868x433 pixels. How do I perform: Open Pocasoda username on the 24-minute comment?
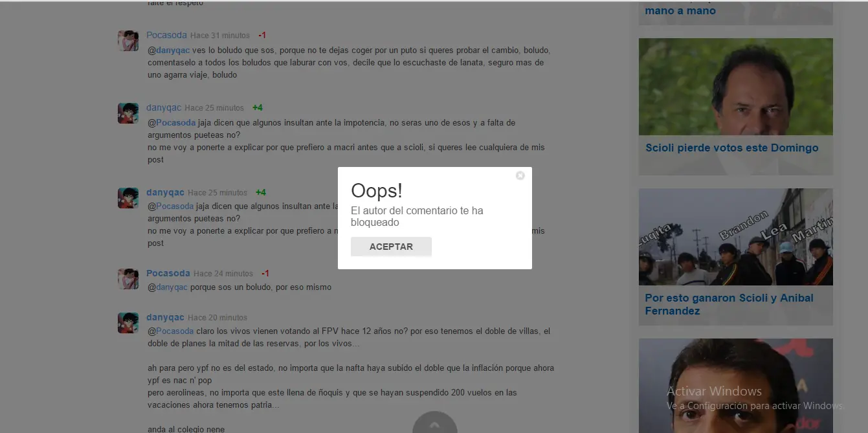click(168, 273)
